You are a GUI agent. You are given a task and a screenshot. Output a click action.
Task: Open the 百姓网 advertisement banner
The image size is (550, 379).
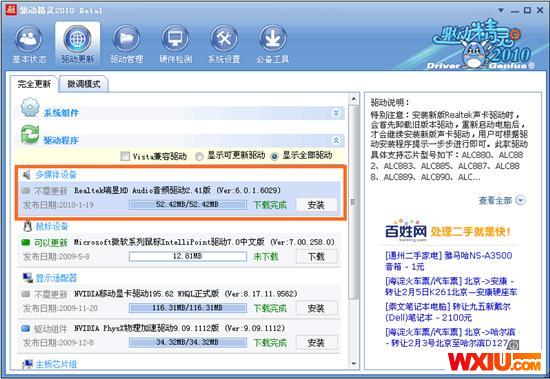click(x=448, y=231)
